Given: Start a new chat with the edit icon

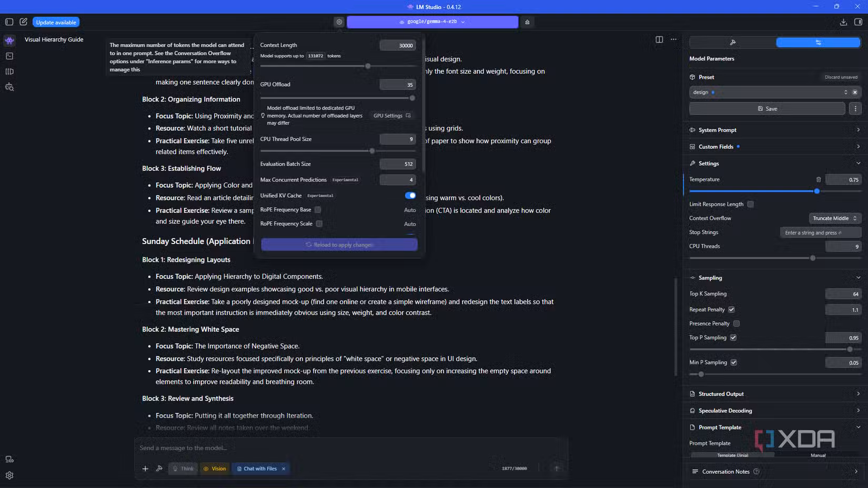Looking at the screenshot, I should pos(23,22).
